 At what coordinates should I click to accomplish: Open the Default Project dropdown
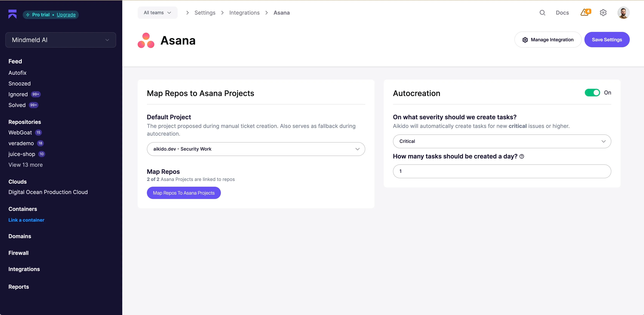coord(256,149)
